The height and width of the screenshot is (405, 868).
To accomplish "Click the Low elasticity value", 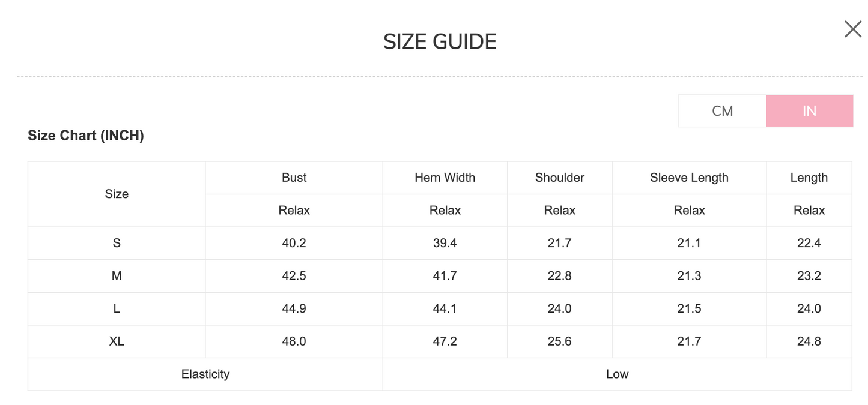I will 617,374.
